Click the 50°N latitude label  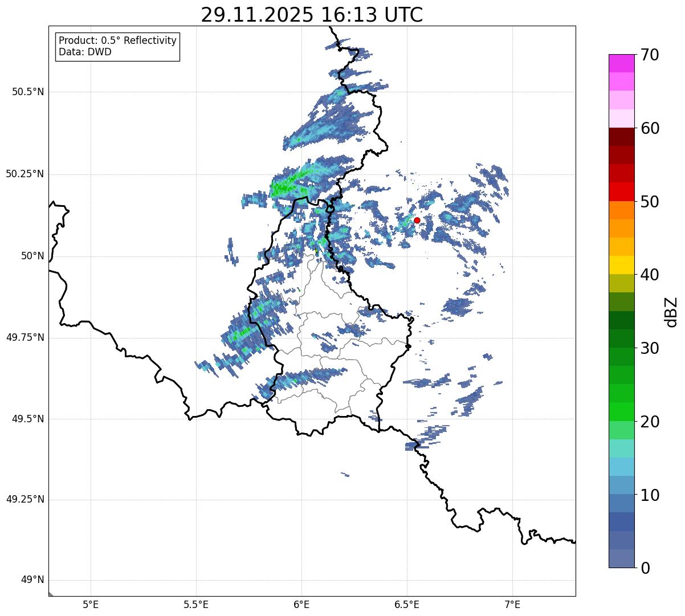click(x=32, y=256)
